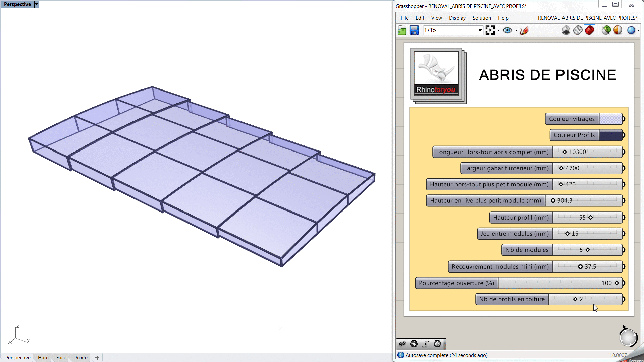Image resolution: width=644 pixels, height=362 pixels.
Task: Click the zoom extents icon
Action: pos(490,30)
